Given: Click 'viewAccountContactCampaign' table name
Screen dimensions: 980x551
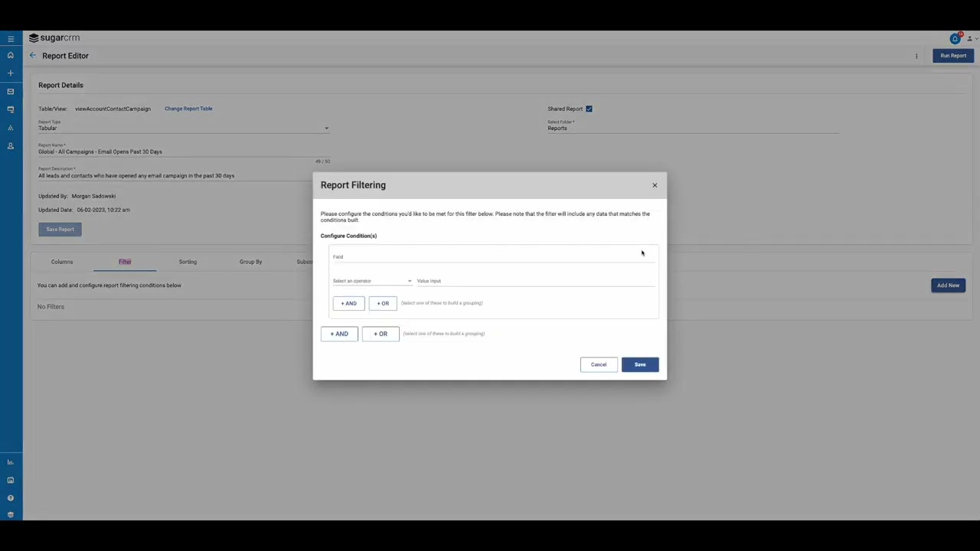Looking at the screenshot, I should coord(113,109).
